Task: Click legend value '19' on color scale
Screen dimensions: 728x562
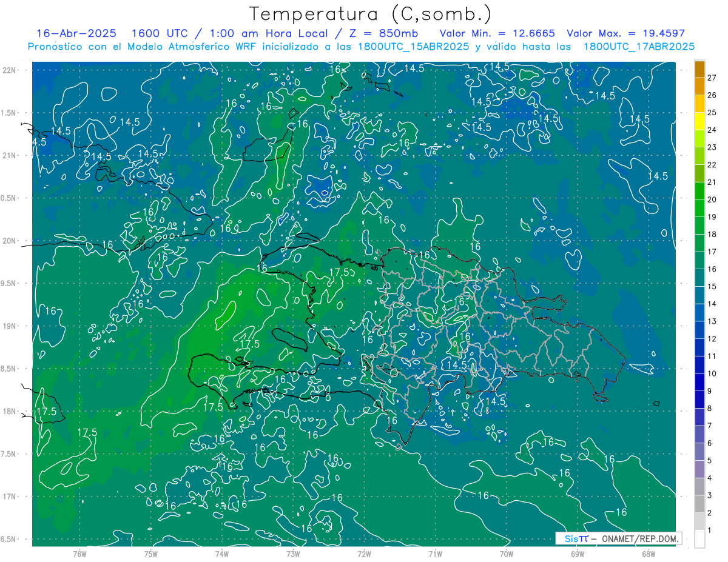Action: click(712, 216)
